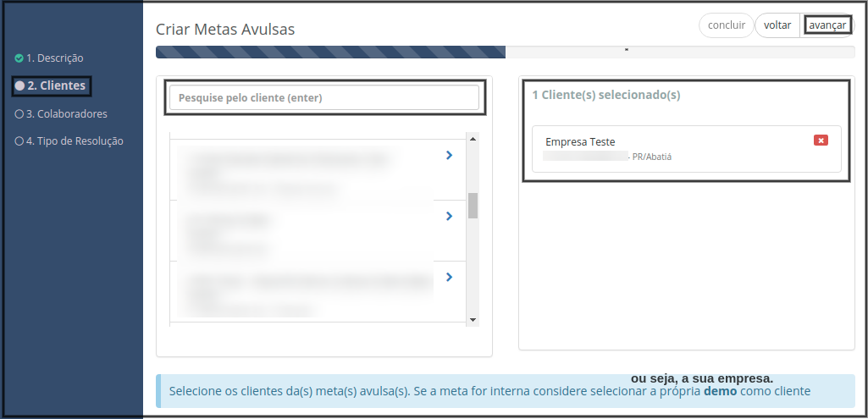Click the avançar button
Image resolution: width=868 pixels, height=419 pixels.
point(827,25)
